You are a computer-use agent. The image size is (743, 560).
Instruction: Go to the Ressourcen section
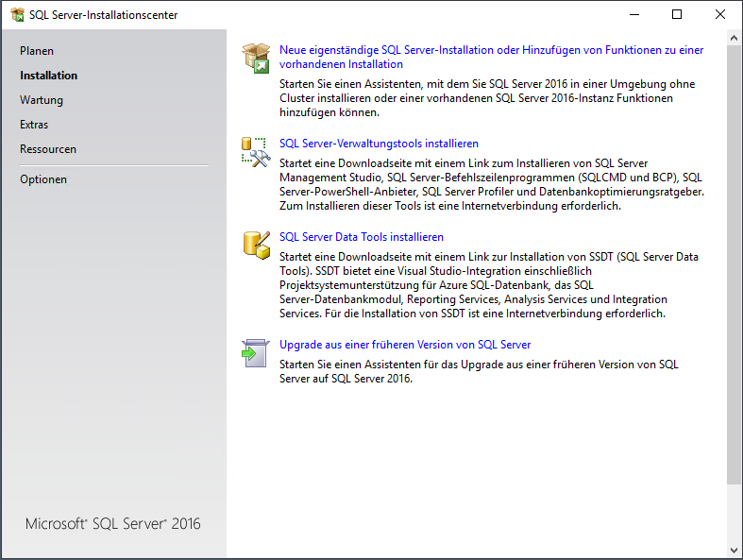pyautogui.click(x=48, y=149)
